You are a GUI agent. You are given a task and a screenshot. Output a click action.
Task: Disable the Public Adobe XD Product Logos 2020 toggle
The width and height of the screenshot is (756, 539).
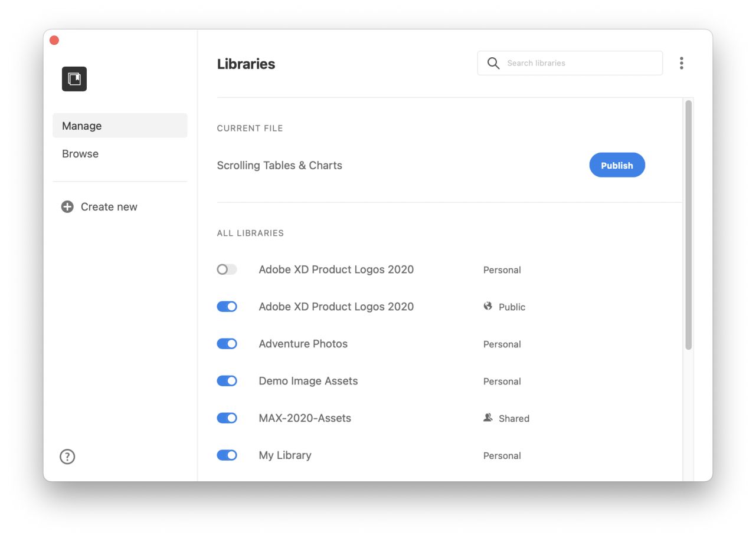[227, 307]
